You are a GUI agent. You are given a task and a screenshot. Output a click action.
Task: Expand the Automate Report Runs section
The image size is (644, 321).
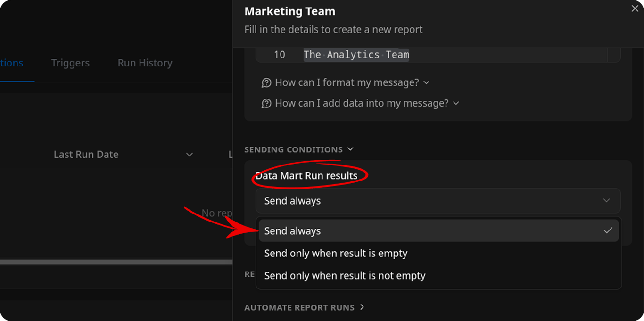coord(305,307)
